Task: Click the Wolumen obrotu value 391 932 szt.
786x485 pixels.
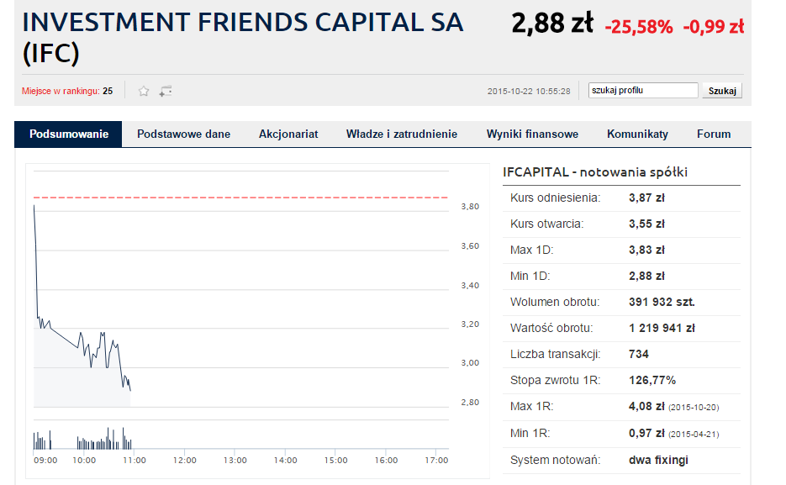Action: [662, 302]
